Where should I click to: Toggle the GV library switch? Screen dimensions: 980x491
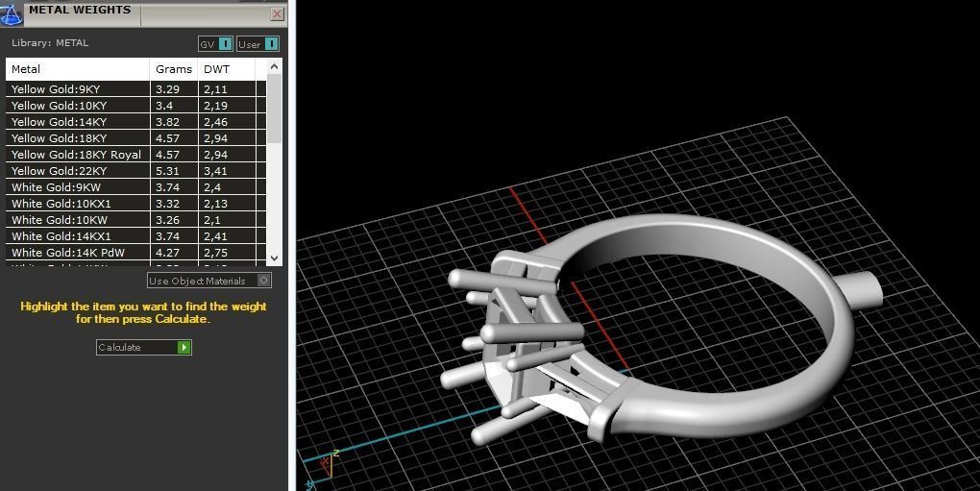point(215,44)
